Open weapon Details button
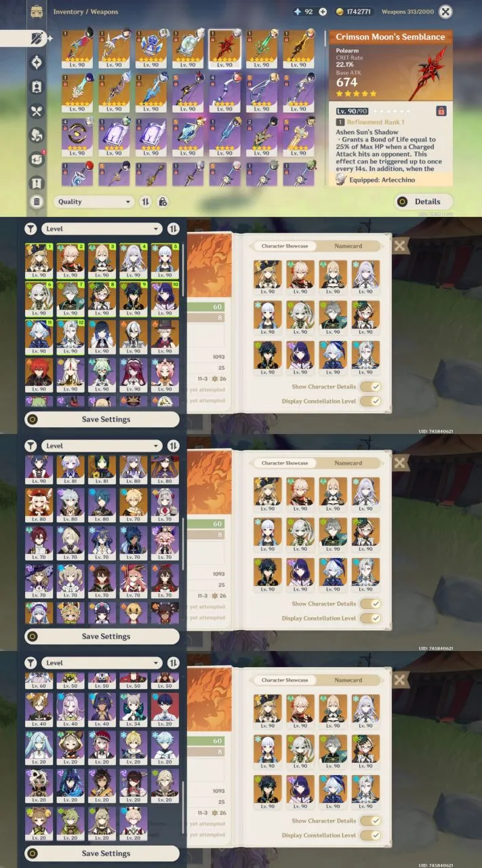 pos(424,201)
